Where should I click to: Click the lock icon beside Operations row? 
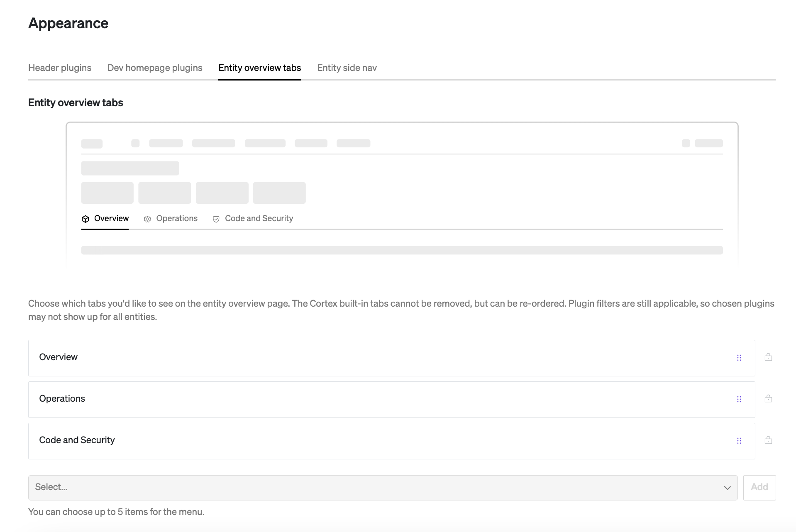click(x=768, y=398)
